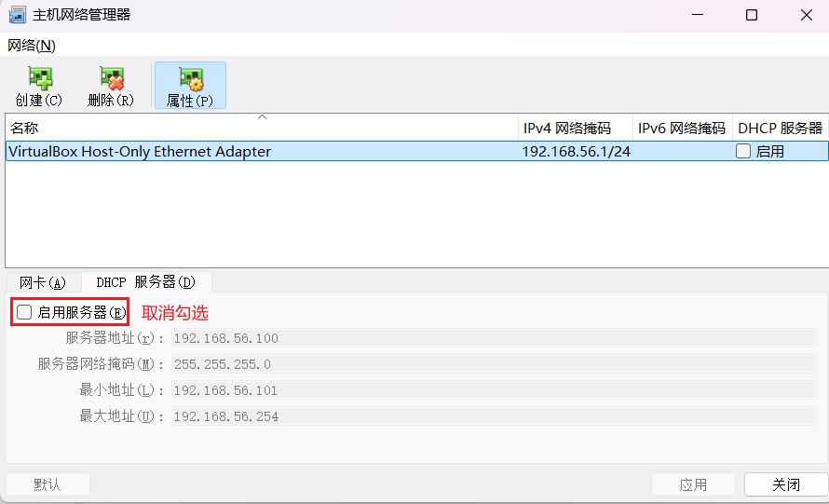Tick the 启用 DHCP checkbox in the adapter row
Viewport: 829px width, 504px height.
tap(743, 151)
